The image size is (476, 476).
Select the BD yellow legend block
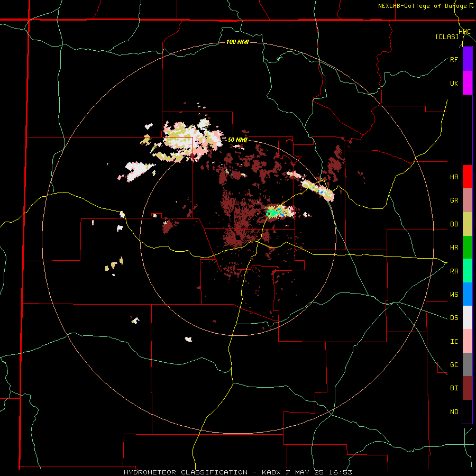[x=467, y=224]
